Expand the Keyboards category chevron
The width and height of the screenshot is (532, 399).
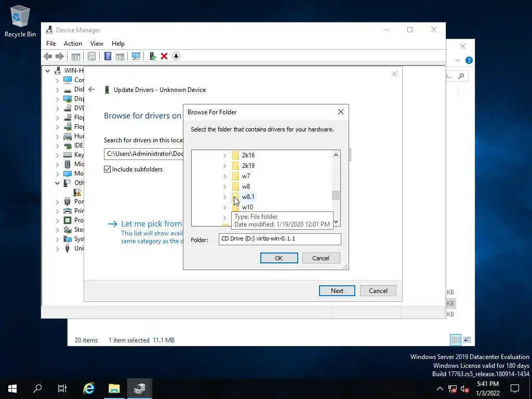[x=57, y=155]
